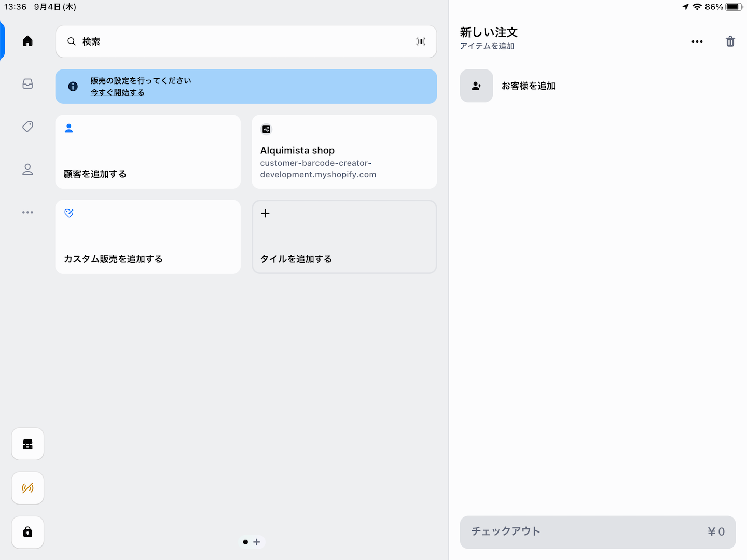The height and width of the screenshot is (560, 747).
Task: Tap the カスタム販売を追加する tile
Action: coord(148,237)
